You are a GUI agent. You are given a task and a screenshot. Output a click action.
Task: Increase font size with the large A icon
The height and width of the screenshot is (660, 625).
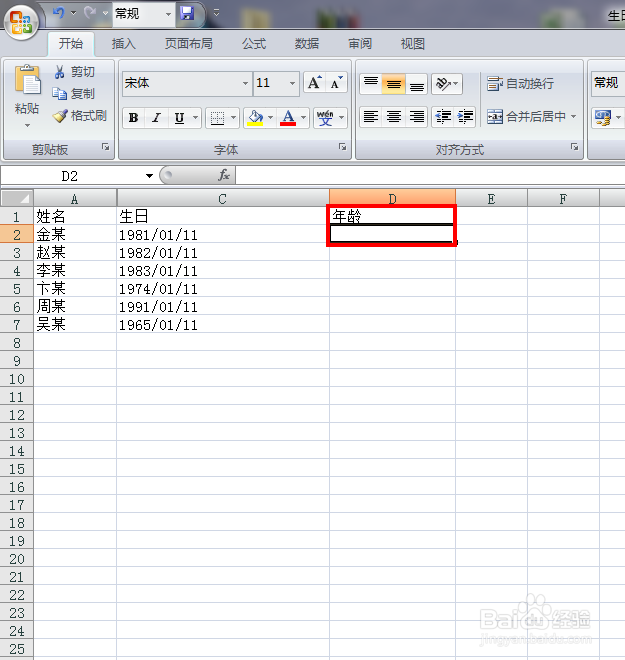tap(314, 82)
